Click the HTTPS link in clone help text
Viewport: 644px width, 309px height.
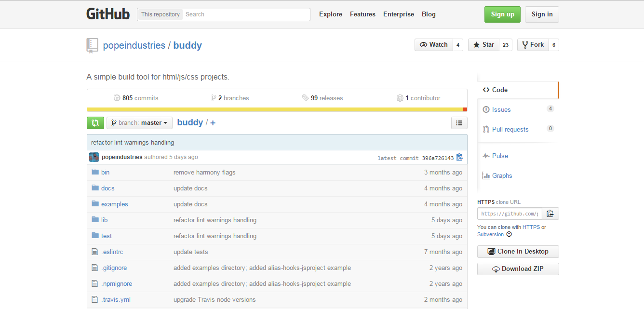pyautogui.click(x=531, y=227)
